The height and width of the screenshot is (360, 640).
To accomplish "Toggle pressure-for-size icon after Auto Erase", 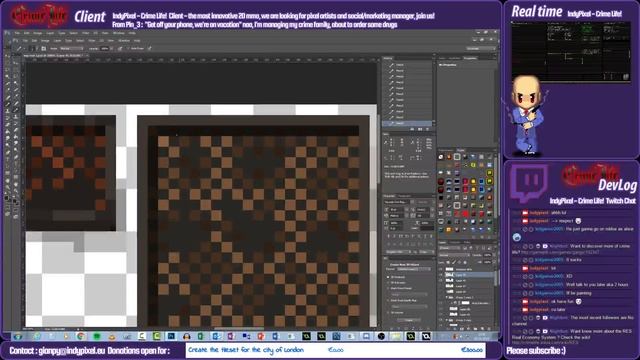I will (149, 48).
